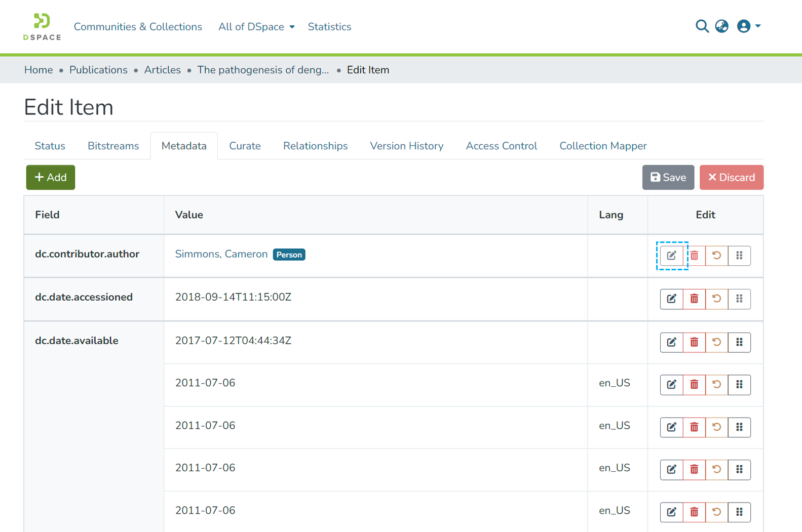This screenshot has width=802, height=532.
Task: Delete the dc.date.accessioned metadata value
Action: pos(694,299)
